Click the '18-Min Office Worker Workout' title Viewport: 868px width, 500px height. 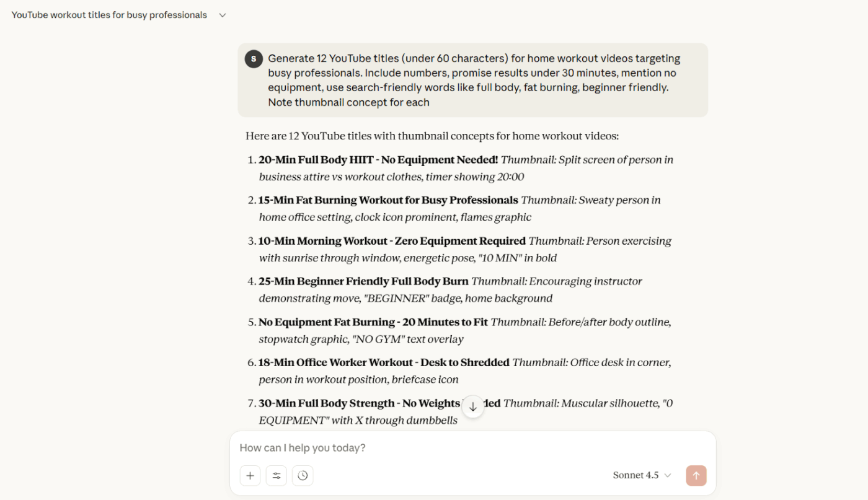tap(384, 362)
